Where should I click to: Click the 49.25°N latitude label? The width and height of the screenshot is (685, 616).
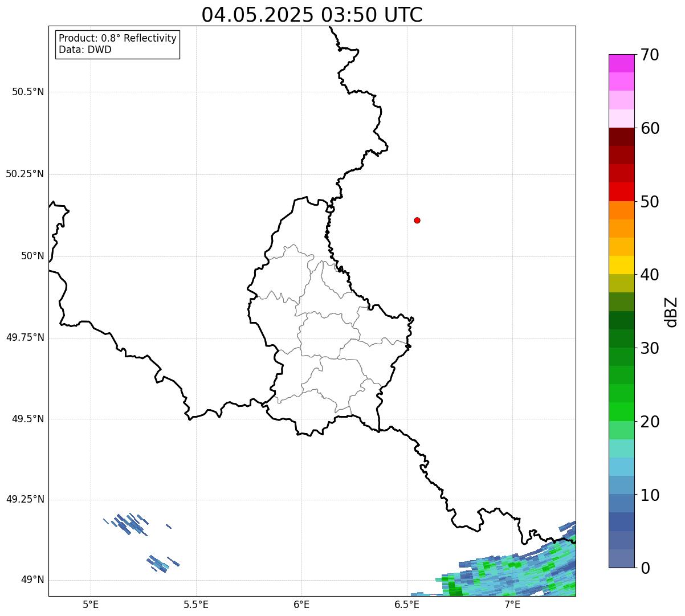(25, 500)
